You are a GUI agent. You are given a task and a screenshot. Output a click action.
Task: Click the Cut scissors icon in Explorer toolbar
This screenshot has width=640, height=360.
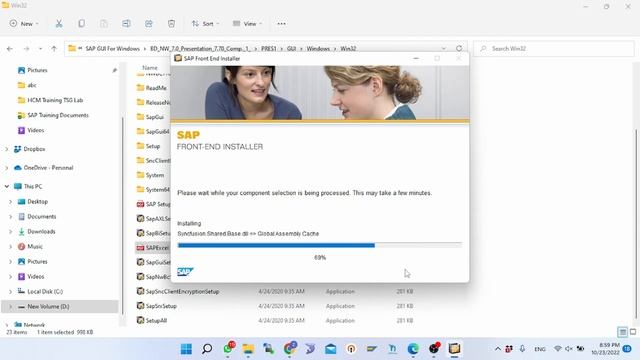[59, 24]
